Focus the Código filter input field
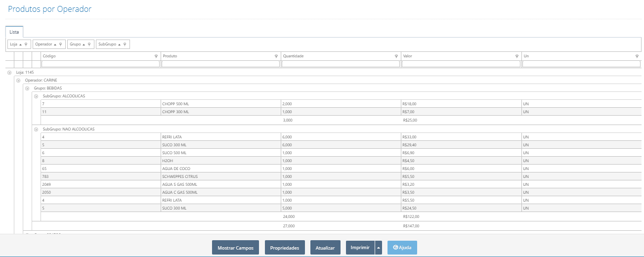 100,64
